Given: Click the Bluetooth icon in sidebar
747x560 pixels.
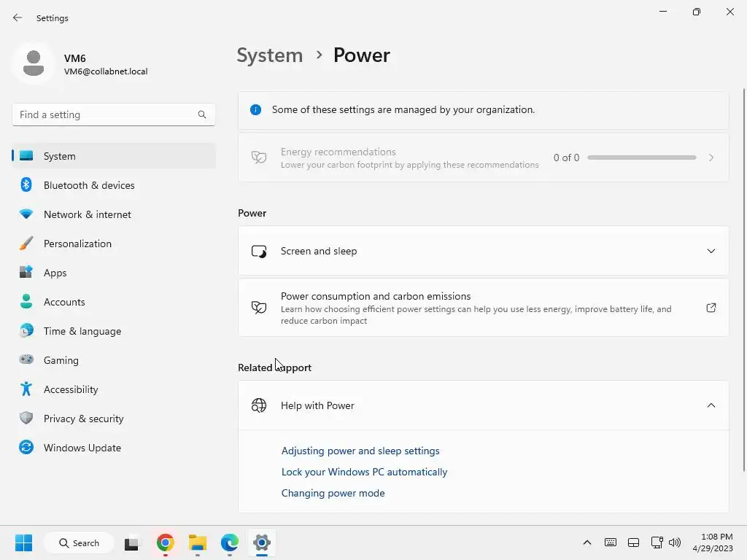Looking at the screenshot, I should 26,184.
